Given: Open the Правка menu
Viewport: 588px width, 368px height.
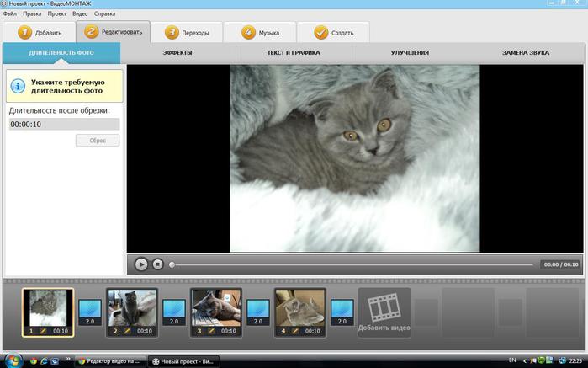Looking at the screenshot, I should [32, 13].
